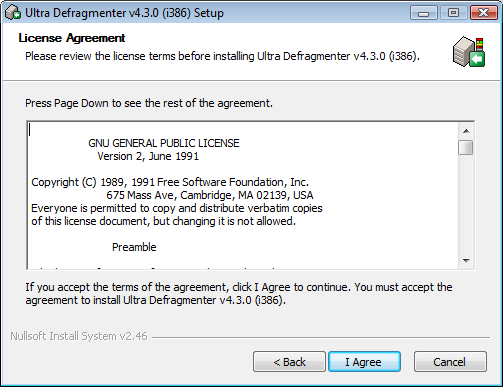Place cursor on the Preamble line
Image resolution: width=503 pixels, height=387 pixels.
134,247
